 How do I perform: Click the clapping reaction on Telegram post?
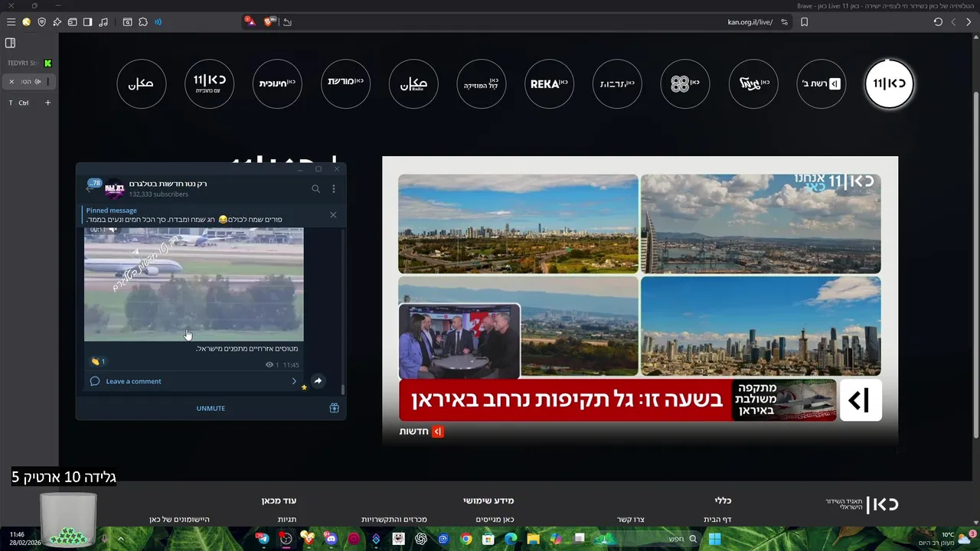click(x=98, y=361)
